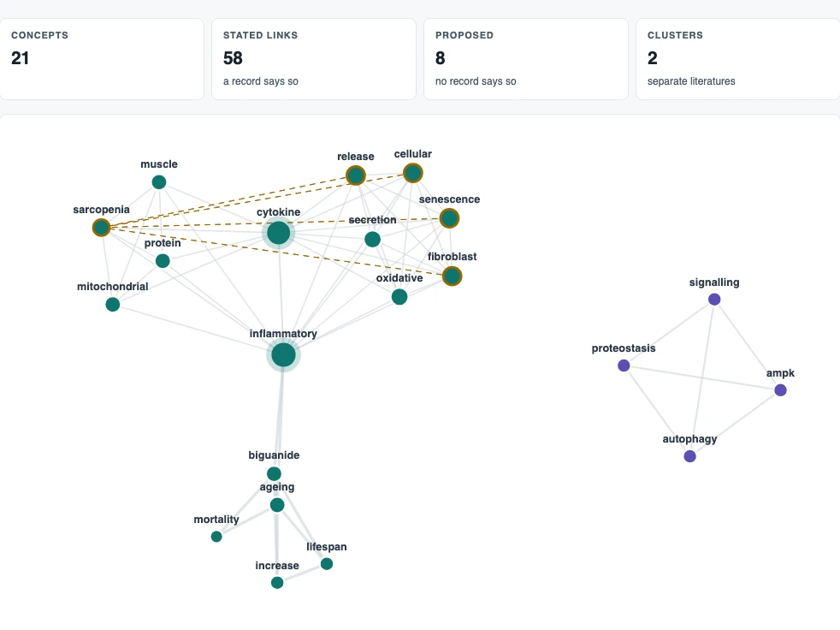Select the fibroblast node
Image resolution: width=840 pixels, height=630 pixels.
(x=453, y=276)
